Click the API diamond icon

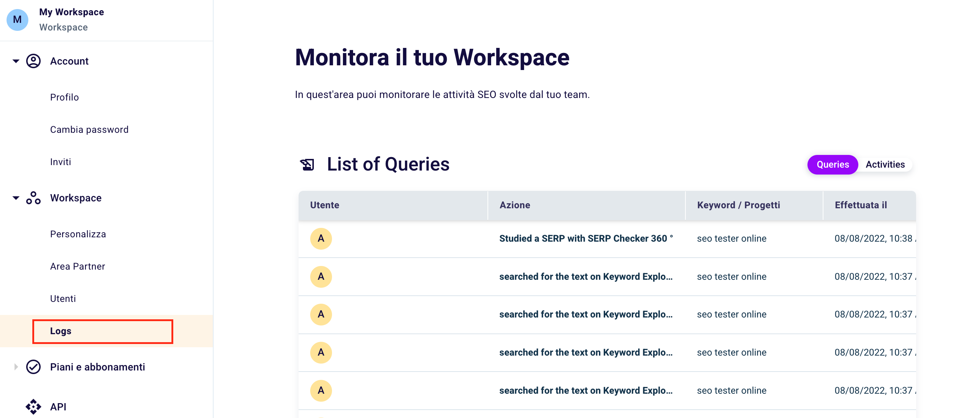[x=33, y=407]
